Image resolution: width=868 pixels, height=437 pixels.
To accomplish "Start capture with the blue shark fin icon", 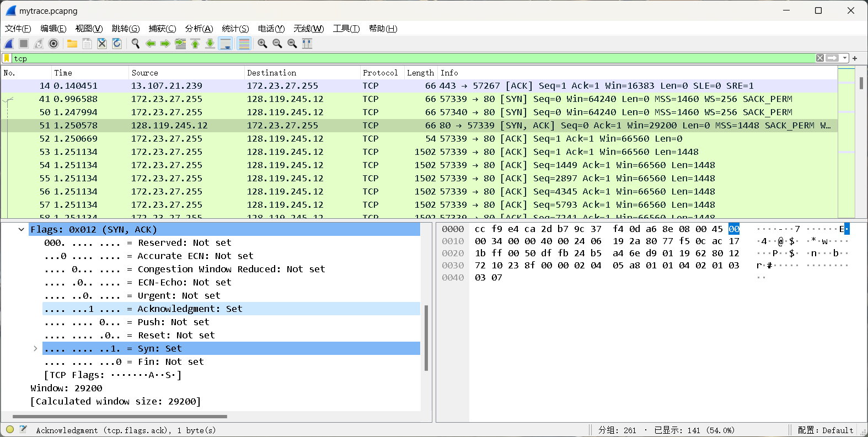I will 9,44.
